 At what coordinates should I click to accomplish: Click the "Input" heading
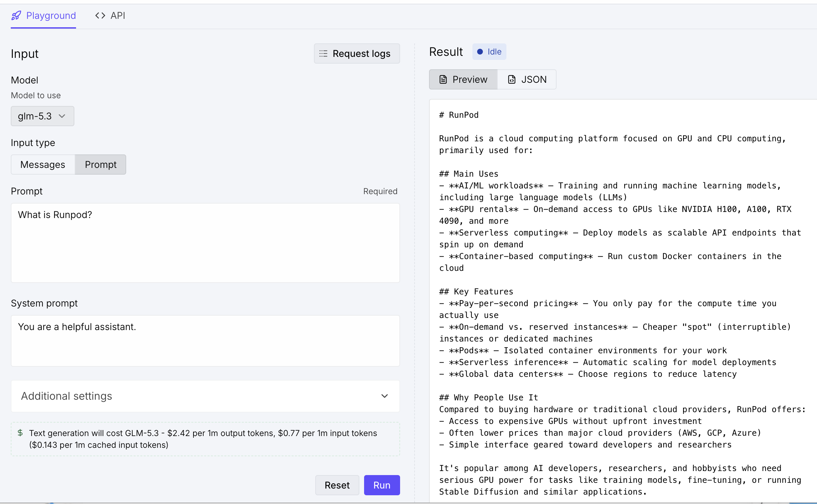[x=25, y=54]
